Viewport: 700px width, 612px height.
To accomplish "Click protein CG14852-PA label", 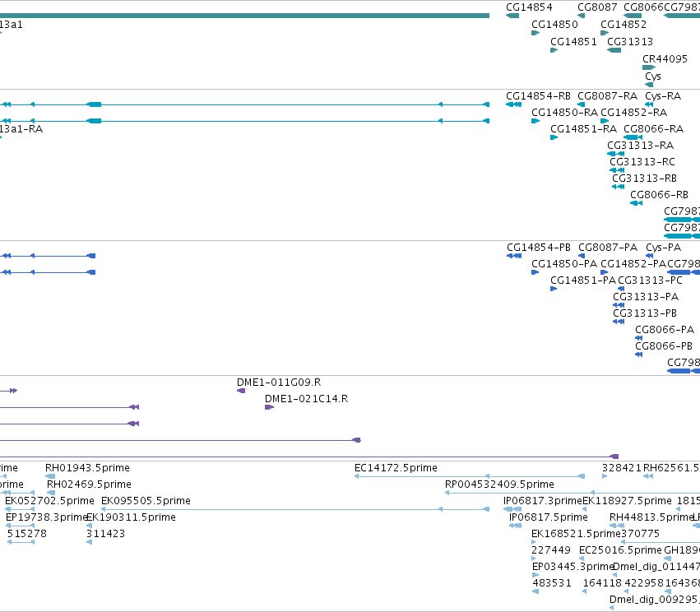I will point(633,264).
